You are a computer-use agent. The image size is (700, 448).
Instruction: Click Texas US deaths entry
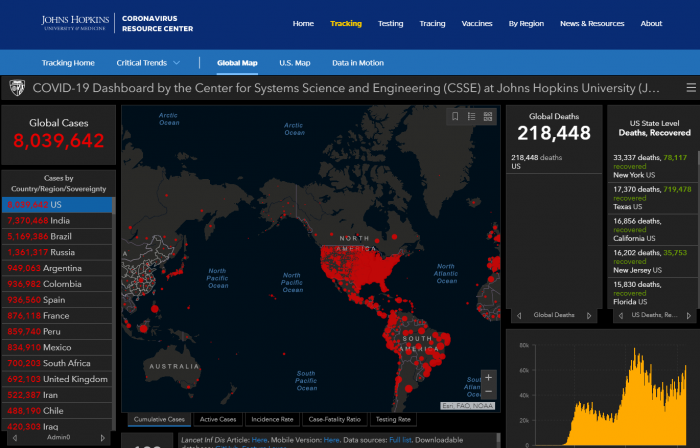click(652, 198)
